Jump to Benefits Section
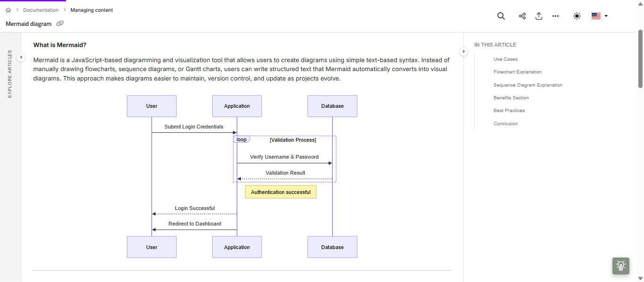 point(511,98)
